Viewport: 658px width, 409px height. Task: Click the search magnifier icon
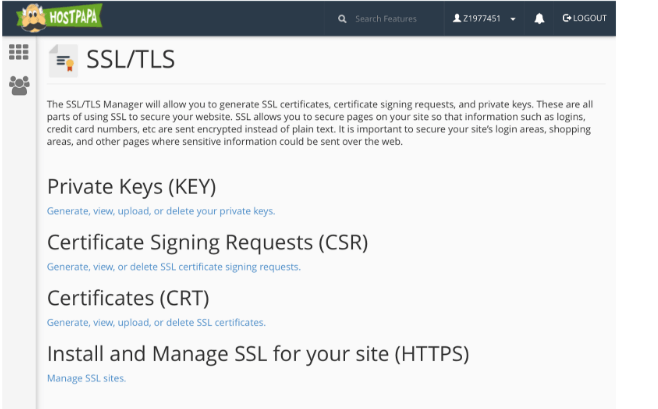pos(342,19)
